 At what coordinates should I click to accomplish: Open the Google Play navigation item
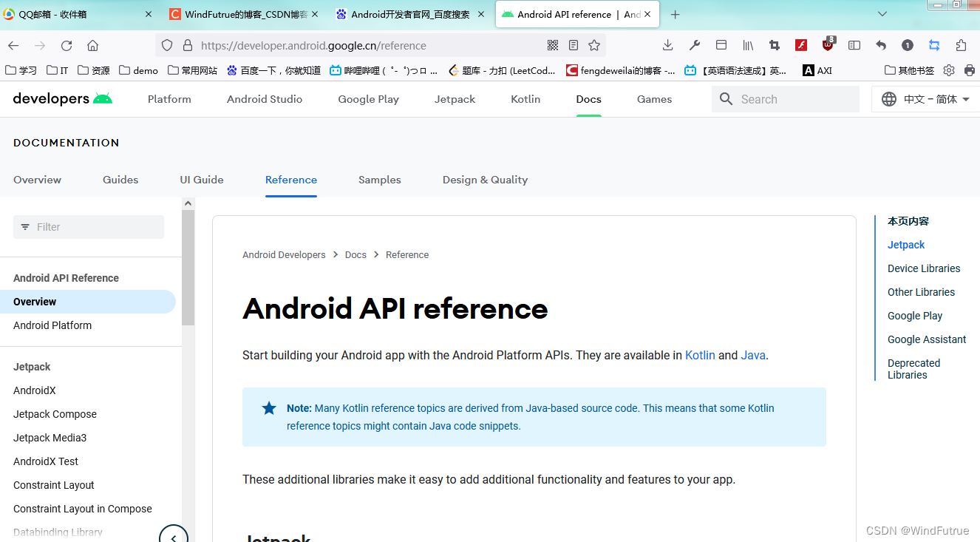(368, 99)
